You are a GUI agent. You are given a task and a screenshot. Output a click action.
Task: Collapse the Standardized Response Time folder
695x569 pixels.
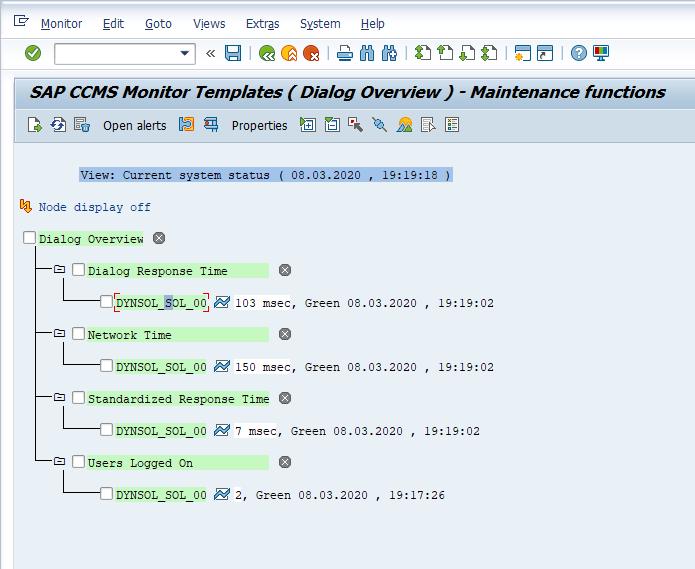coord(59,398)
